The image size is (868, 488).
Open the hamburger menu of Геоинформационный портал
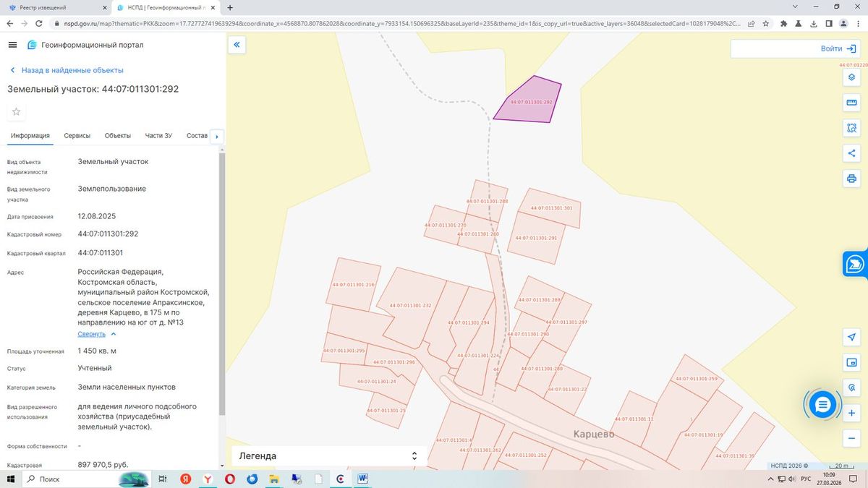(12, 45)
